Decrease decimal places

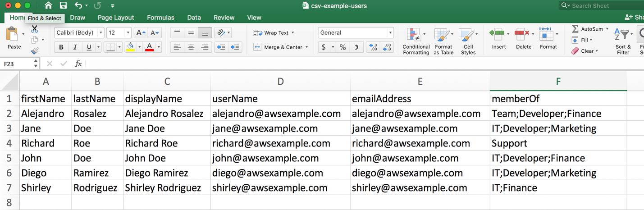click(387, 47)
